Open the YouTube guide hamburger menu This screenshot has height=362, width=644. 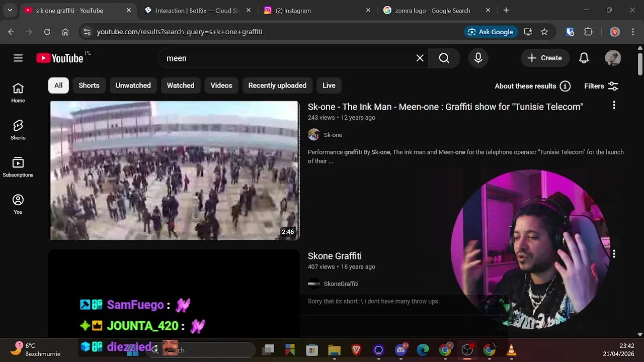[x=18, y=58]
